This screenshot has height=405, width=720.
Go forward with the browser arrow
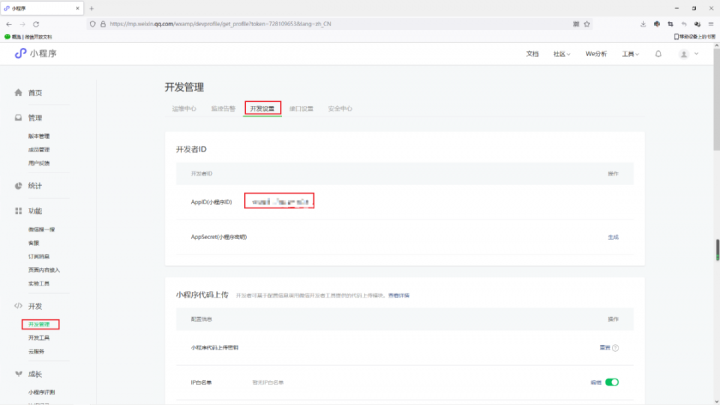22,24
